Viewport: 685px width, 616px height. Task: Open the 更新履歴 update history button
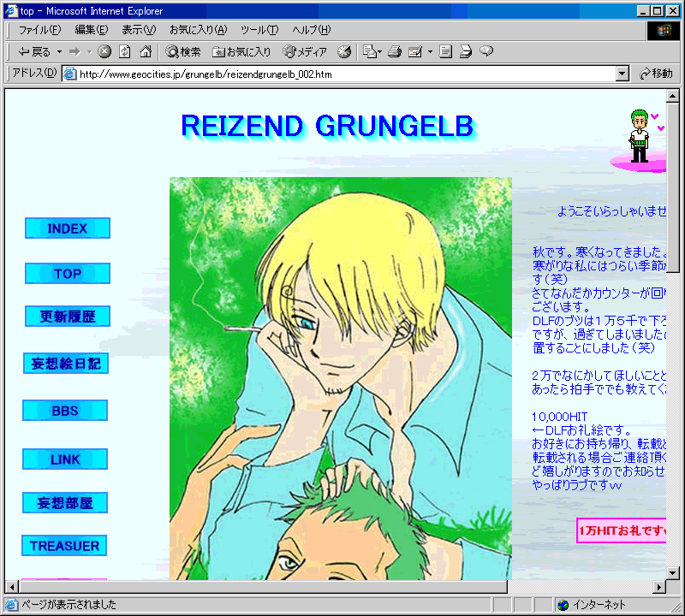68,316
